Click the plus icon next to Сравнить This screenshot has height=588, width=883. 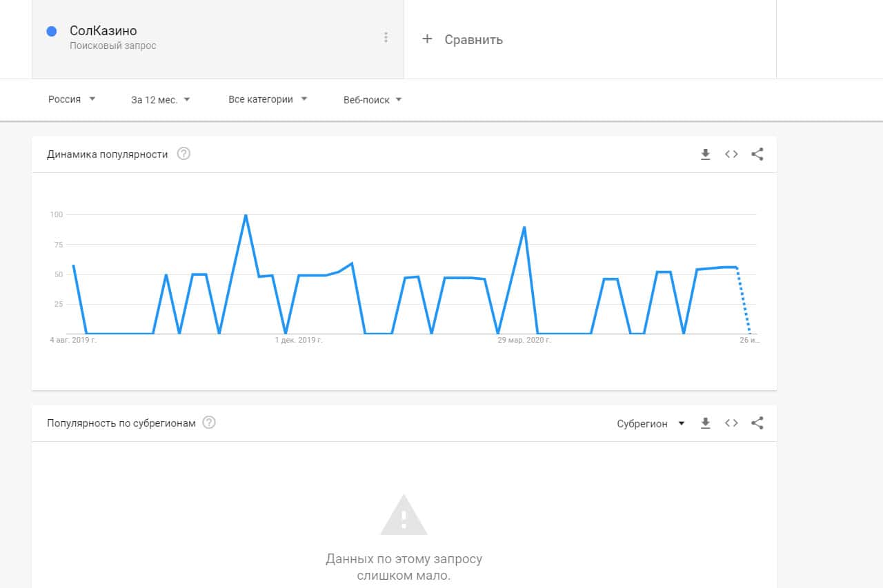pyautogui.click(x=427, y=39)
